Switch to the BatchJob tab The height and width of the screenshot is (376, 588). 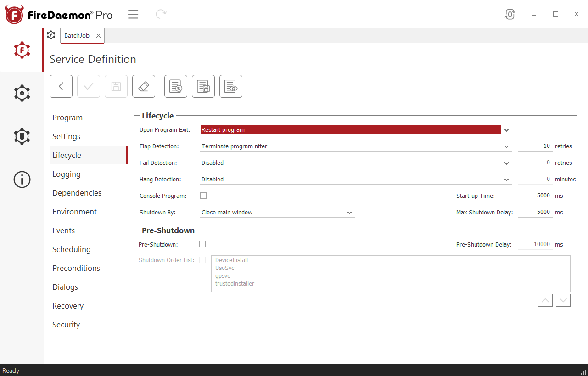[x=77, y=35]
